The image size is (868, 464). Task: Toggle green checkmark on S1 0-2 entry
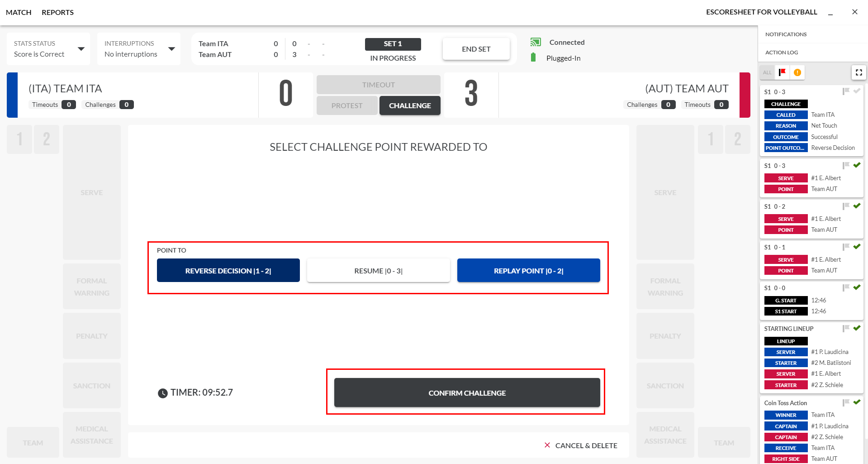pos(857,206)
